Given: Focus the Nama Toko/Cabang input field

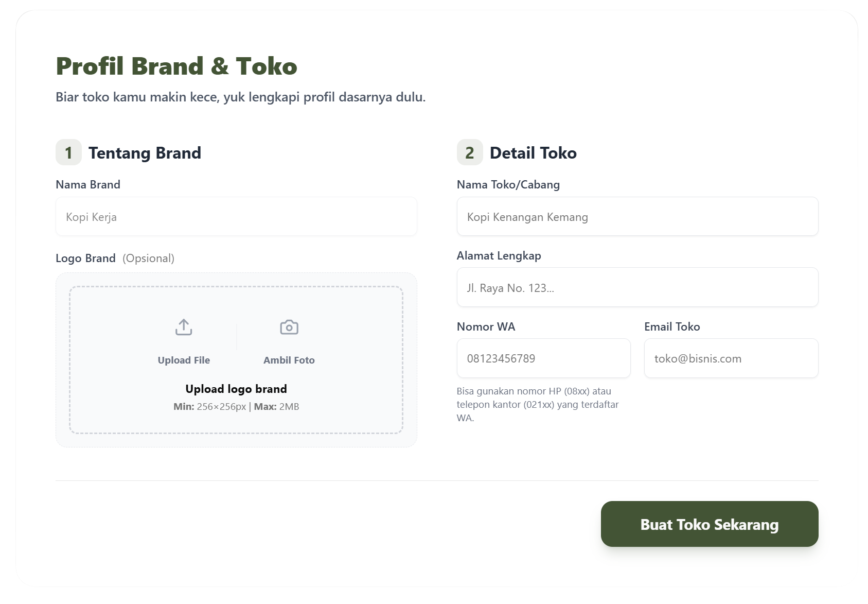Looking at the screenshot, I should point(637,216).
